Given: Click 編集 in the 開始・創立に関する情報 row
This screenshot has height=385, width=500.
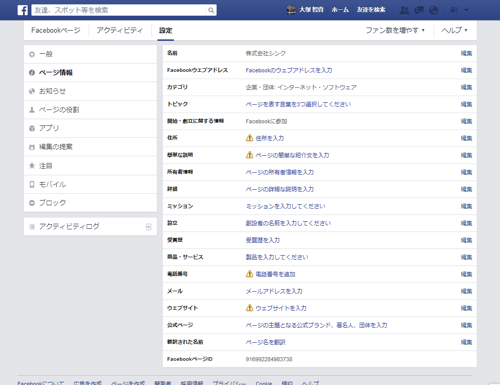Looking at the screenshot, I should (466, 121).
